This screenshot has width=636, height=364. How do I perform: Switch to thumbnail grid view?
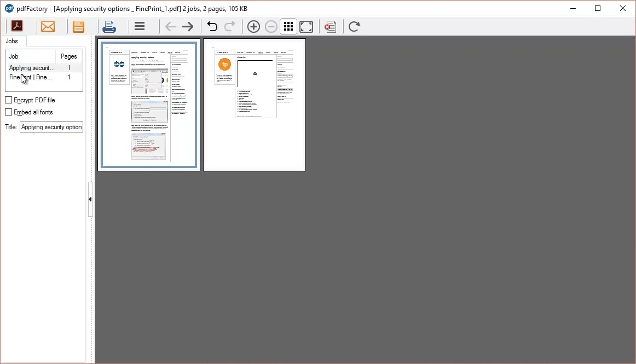288,26
